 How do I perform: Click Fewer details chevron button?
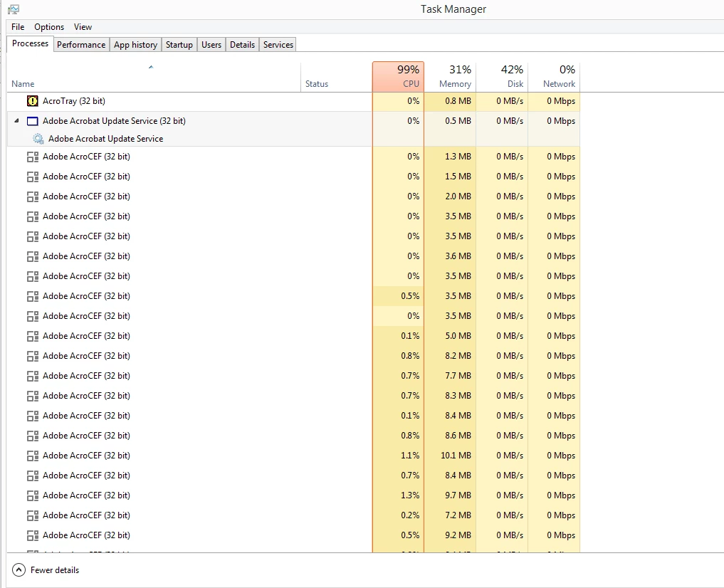click(19, 570)
